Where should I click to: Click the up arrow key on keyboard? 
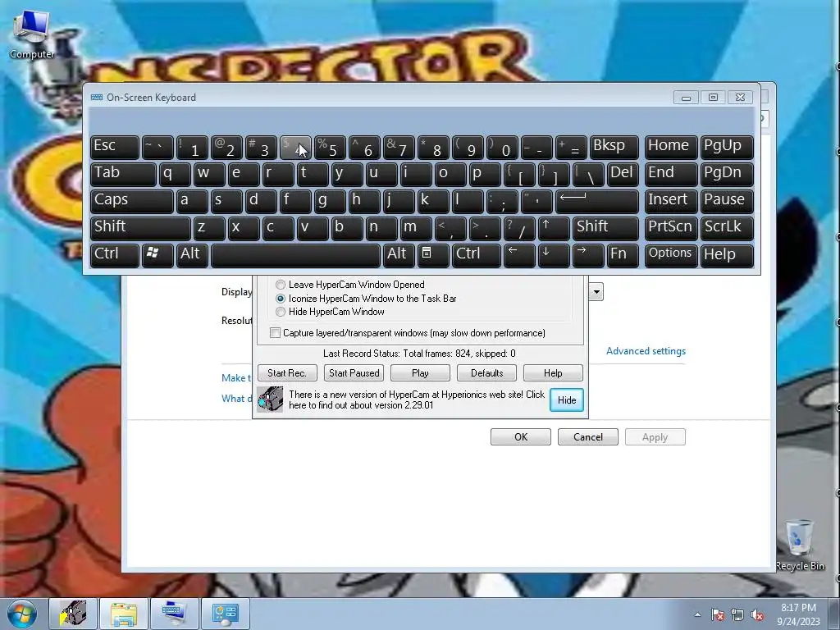[554, 228]
